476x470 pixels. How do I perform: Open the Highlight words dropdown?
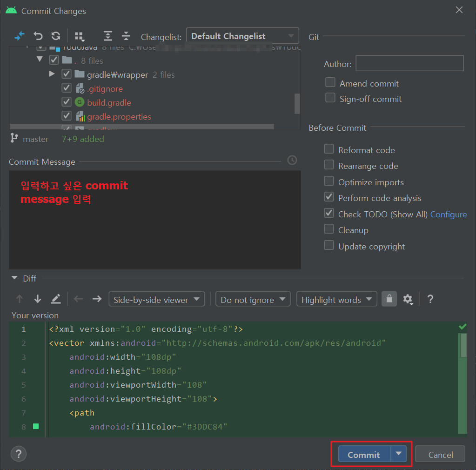click(x=337, y=299)
